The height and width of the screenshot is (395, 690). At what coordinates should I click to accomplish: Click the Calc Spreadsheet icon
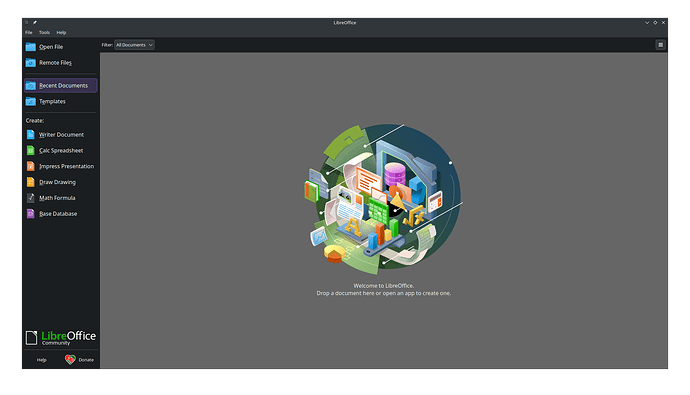coord(30,150)
